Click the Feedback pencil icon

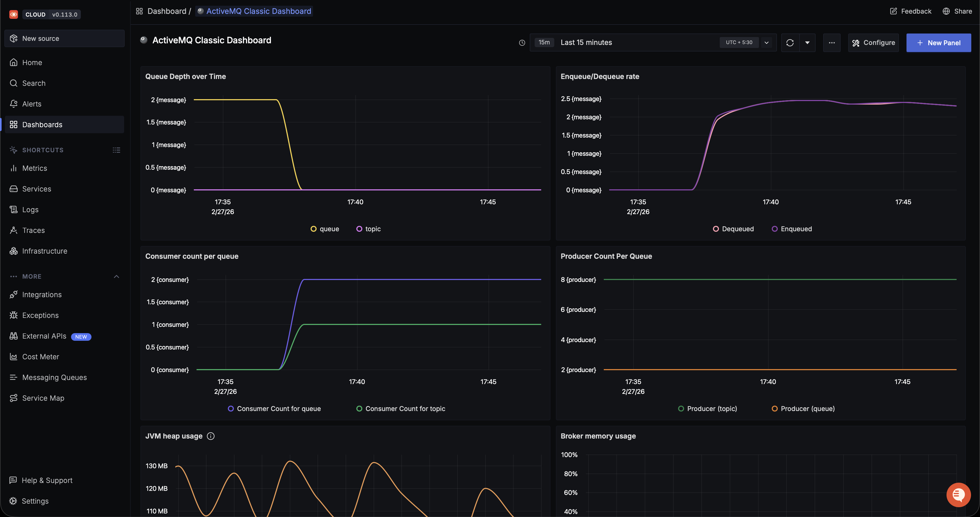(x=893, y=11)
